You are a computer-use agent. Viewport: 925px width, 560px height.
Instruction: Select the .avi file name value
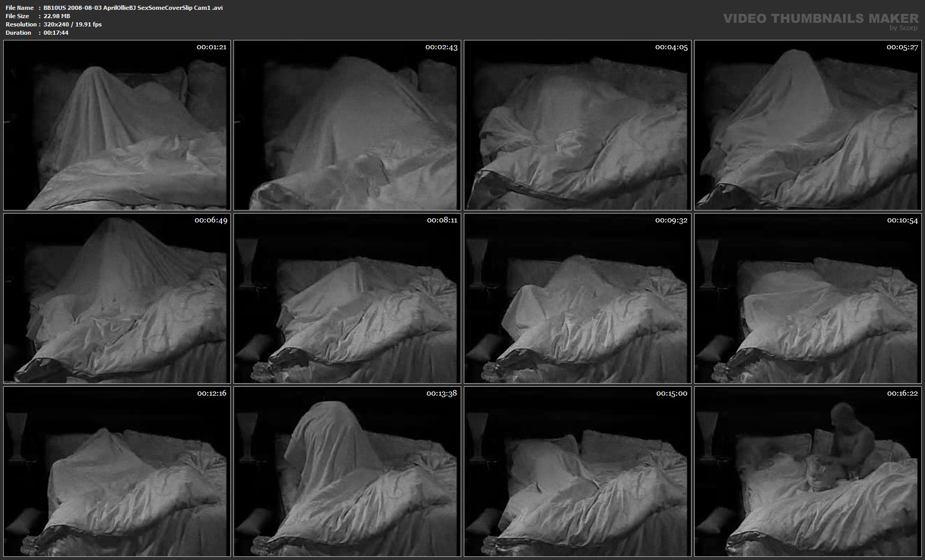pyautogui.click(x=133, y=8)
